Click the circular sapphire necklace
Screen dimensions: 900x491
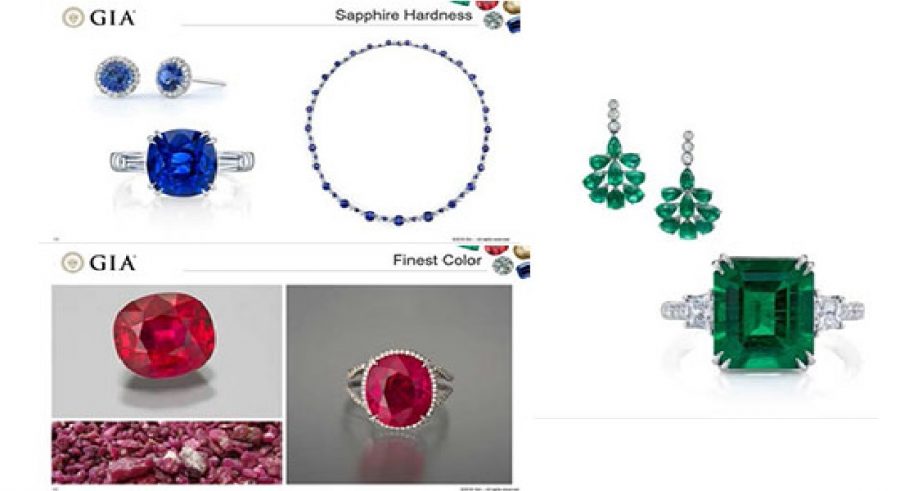(398, 132)
